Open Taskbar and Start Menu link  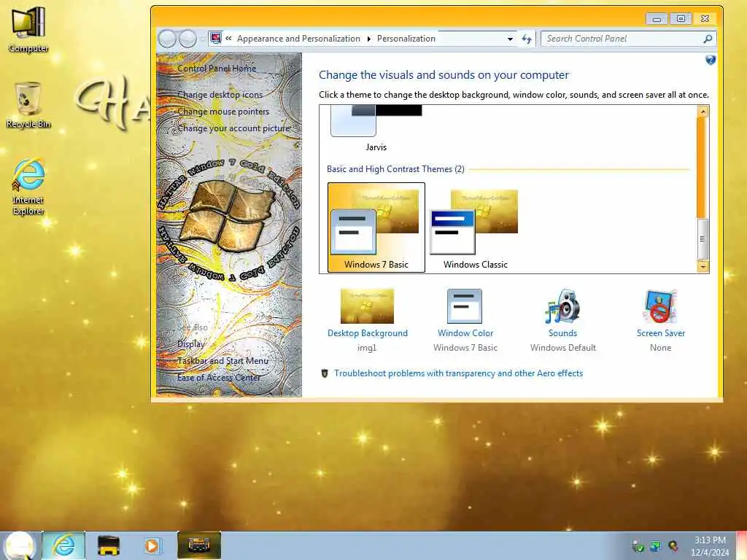coord(223,360)
